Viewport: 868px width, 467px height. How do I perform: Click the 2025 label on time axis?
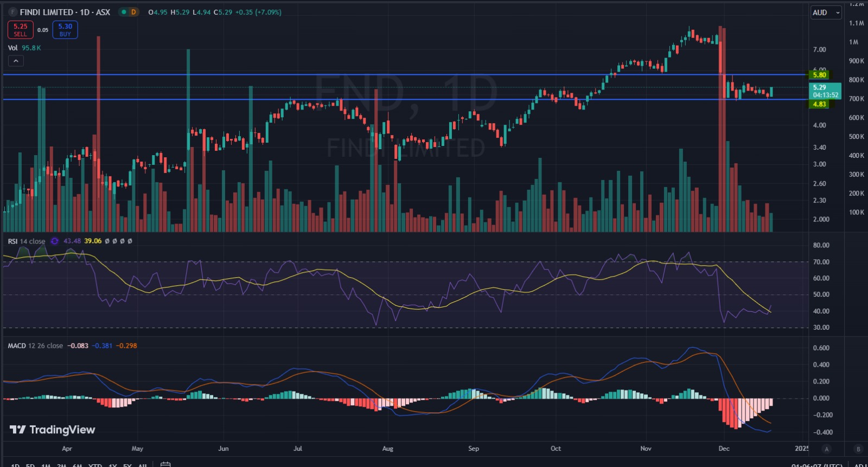802,449
